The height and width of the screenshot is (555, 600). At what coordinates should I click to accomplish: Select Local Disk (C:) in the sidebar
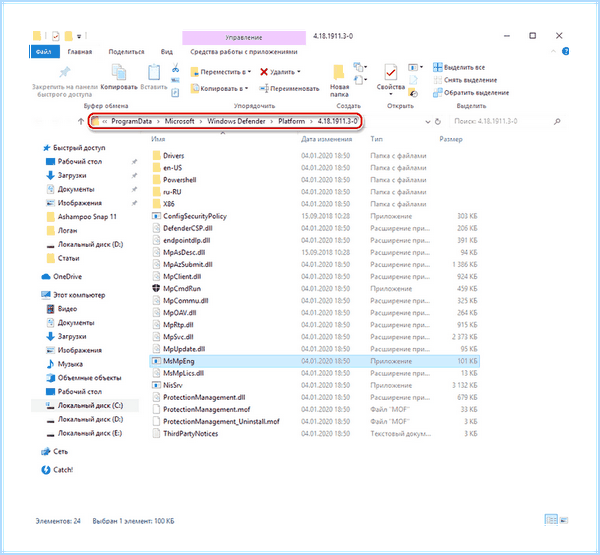point(85,405)
